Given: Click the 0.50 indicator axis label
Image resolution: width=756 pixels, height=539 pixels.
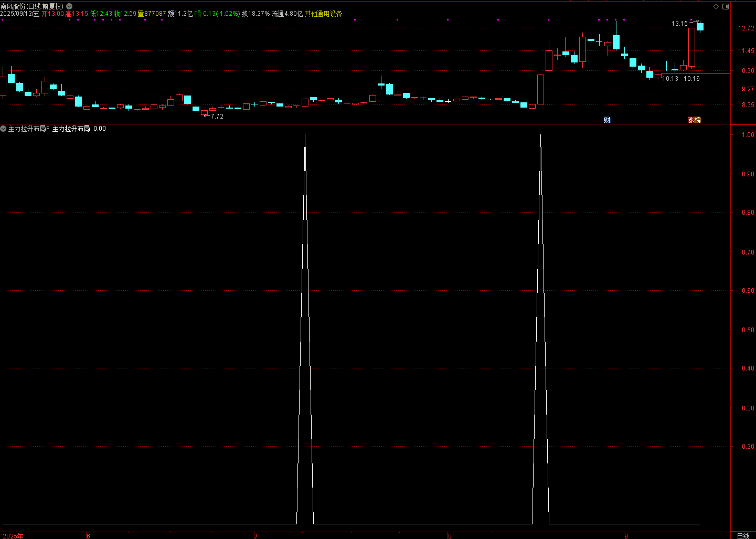Looking at the screenshot, I should tap(748, 330).
